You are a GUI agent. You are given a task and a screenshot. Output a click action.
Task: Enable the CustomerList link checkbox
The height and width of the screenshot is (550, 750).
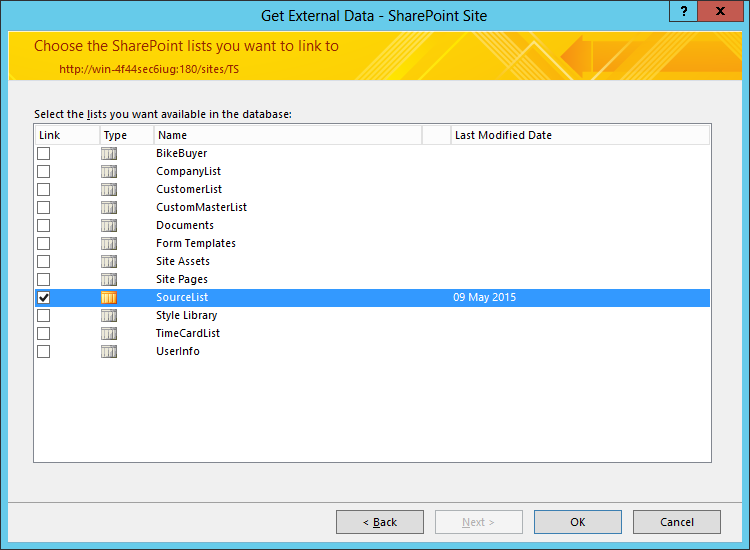pos(44,189)
